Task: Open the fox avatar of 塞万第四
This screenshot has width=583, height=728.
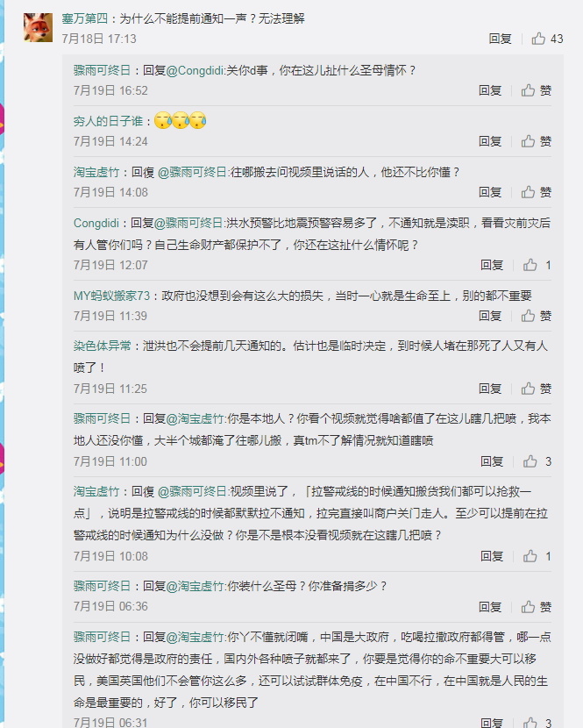Action: 38,27
